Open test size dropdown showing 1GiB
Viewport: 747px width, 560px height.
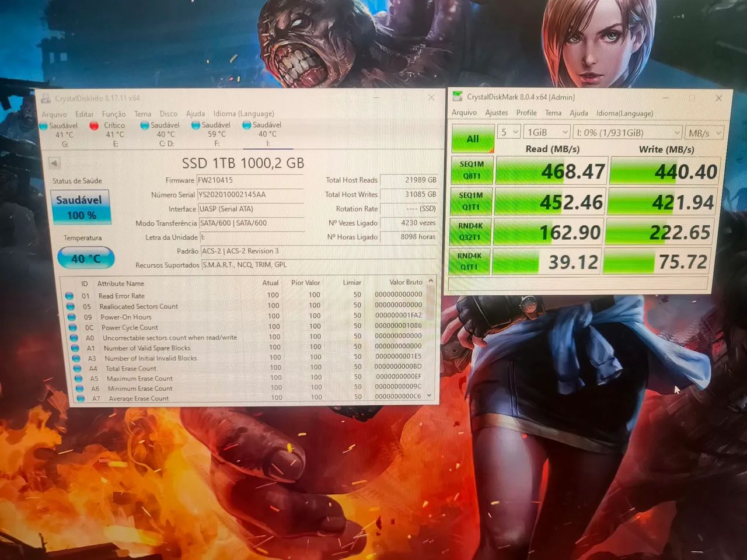pyautogui.click(x=546, y=132)
